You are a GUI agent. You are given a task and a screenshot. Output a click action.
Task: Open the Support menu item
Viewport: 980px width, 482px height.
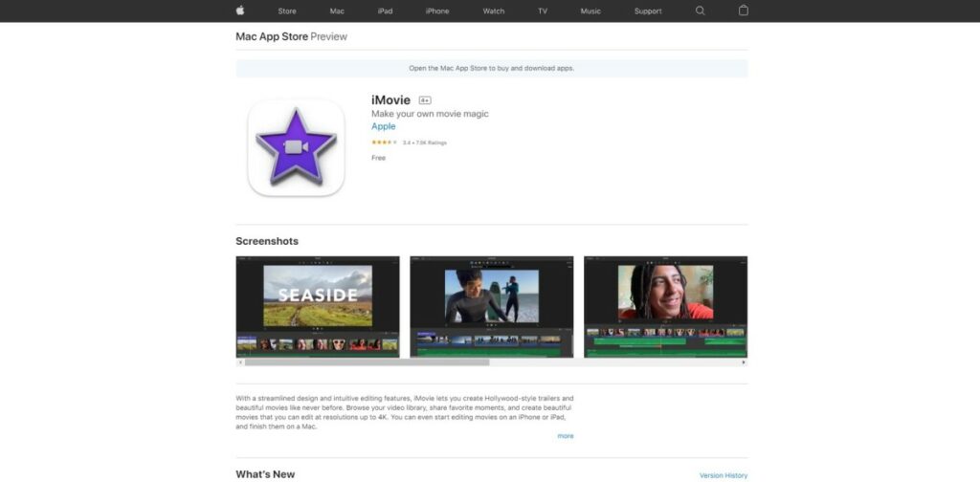pyautogui.click(x=648, y=11)
